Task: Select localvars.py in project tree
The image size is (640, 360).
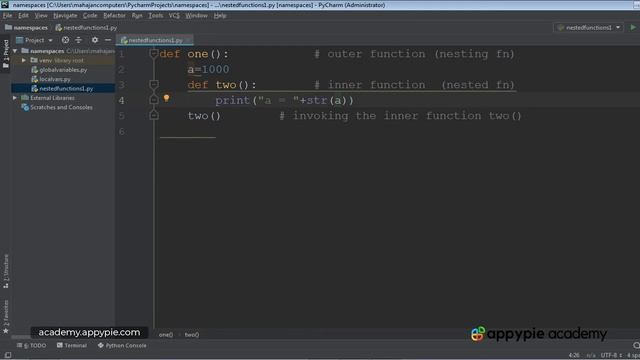Action: point(55,79)
